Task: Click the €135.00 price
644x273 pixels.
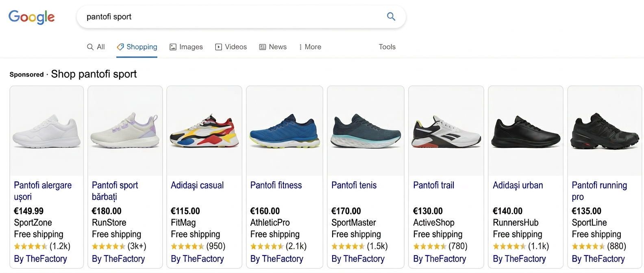Action: (x=586, y=211)
